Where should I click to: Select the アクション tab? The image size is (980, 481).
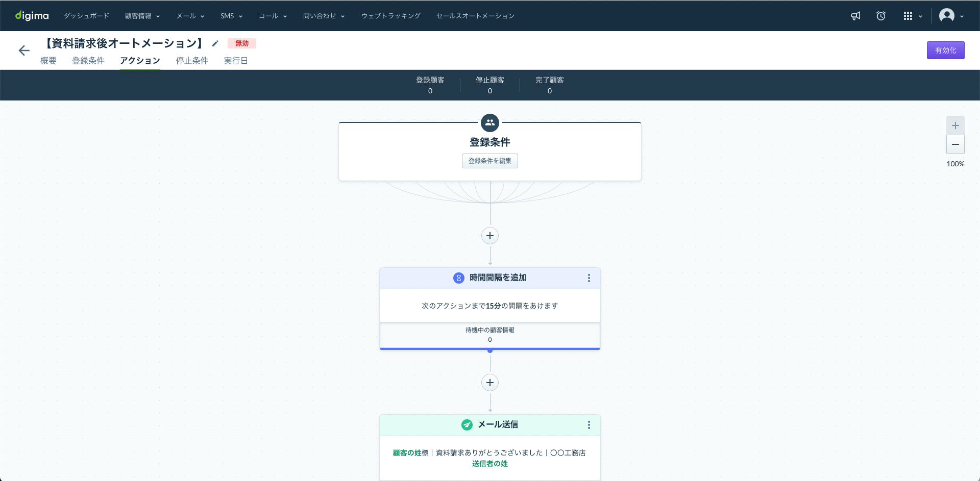140,61
